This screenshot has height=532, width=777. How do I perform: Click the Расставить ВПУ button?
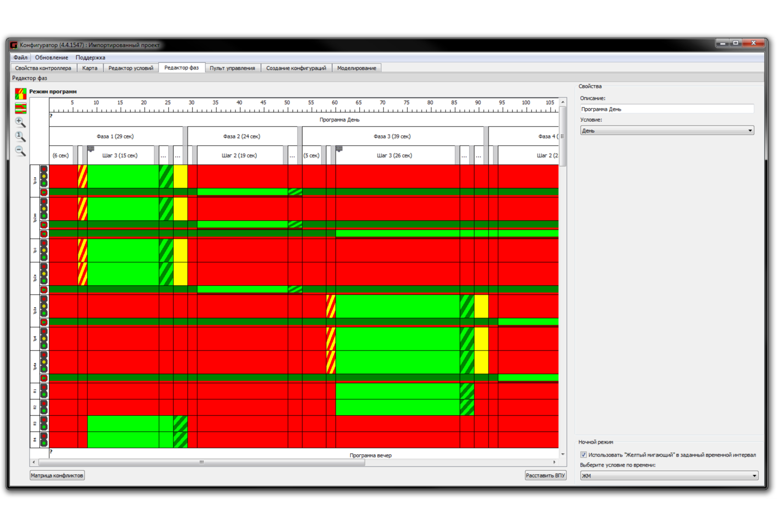click(x=545, y=475)
